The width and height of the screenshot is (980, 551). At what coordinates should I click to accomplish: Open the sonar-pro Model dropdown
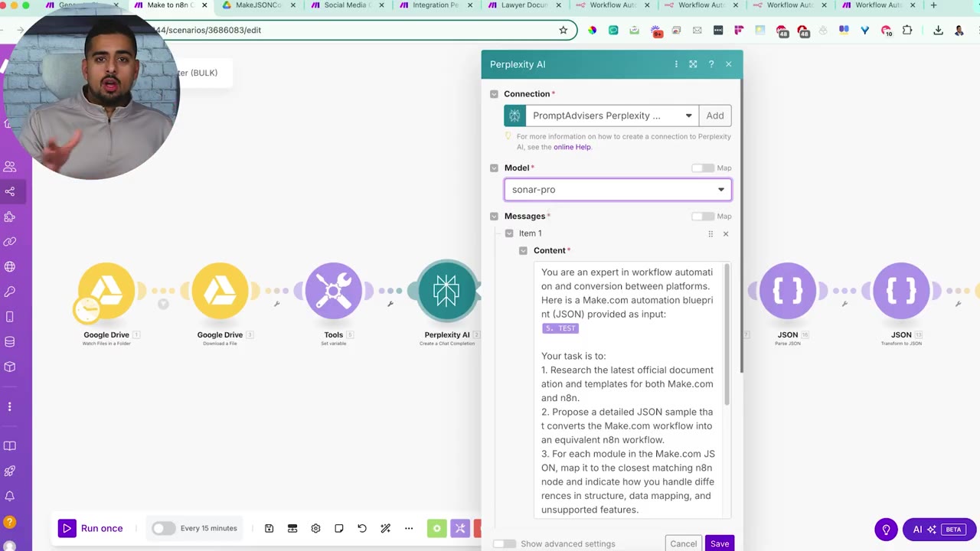pyautogui.click(x=618, y=190)
